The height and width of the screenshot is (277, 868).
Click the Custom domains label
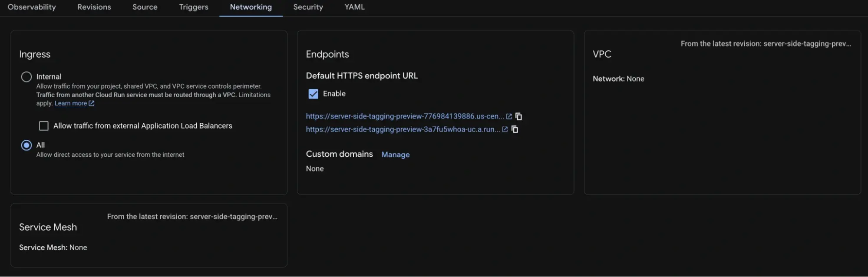340,154
